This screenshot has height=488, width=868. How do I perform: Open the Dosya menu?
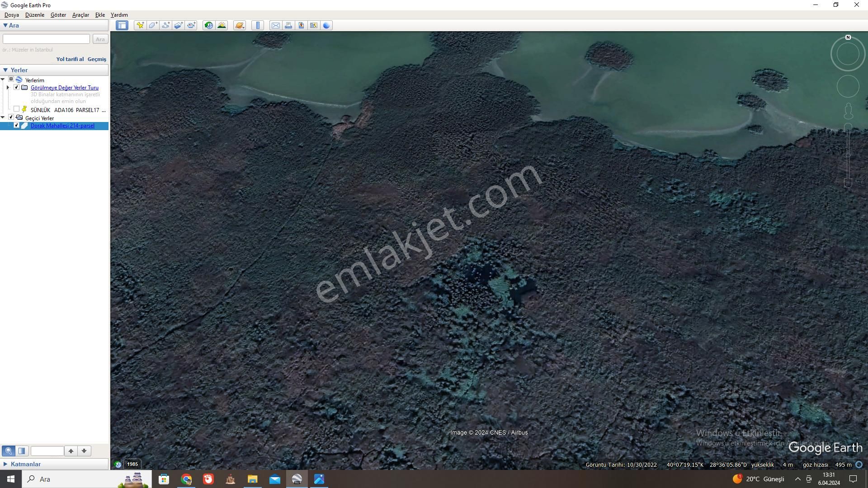pos(12,15)
